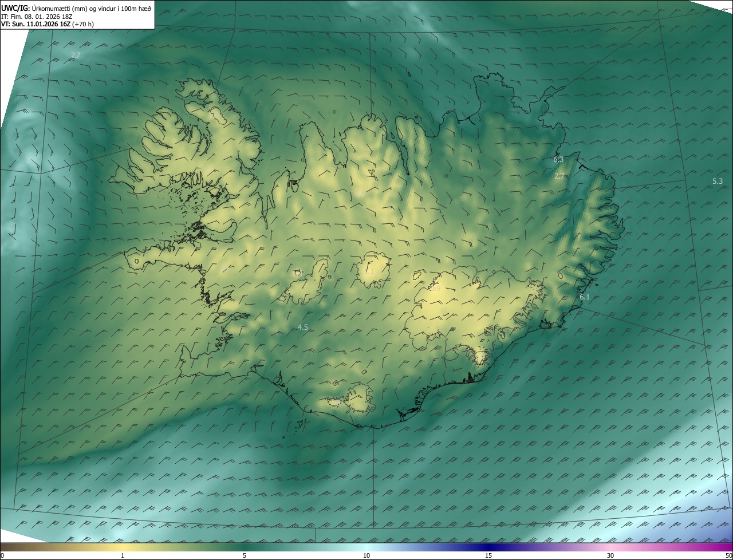The width and height of the screenshot is (733, 560).
Task: Click the 1 tick on the colour scale
Action: click(x=123, y=555)
